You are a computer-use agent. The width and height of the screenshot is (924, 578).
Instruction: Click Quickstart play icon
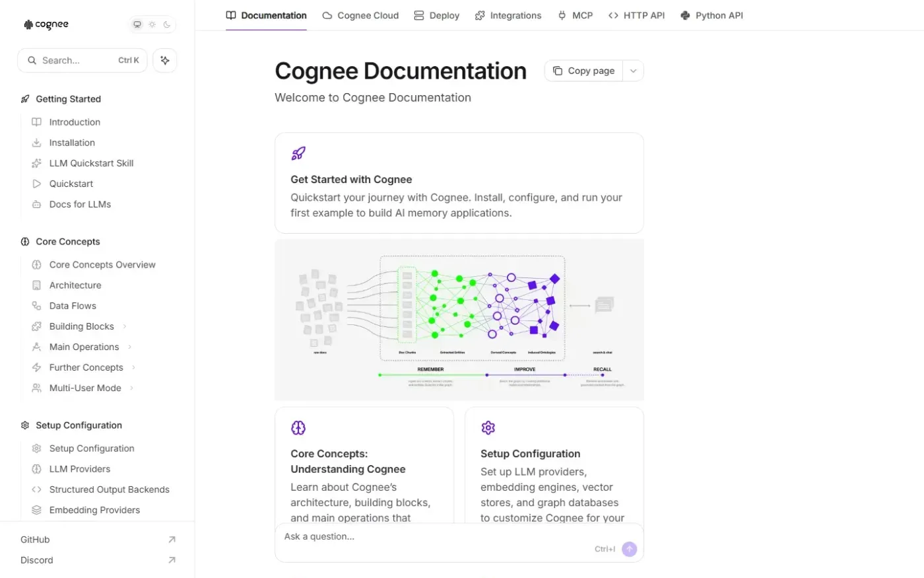tap(37, 184)
